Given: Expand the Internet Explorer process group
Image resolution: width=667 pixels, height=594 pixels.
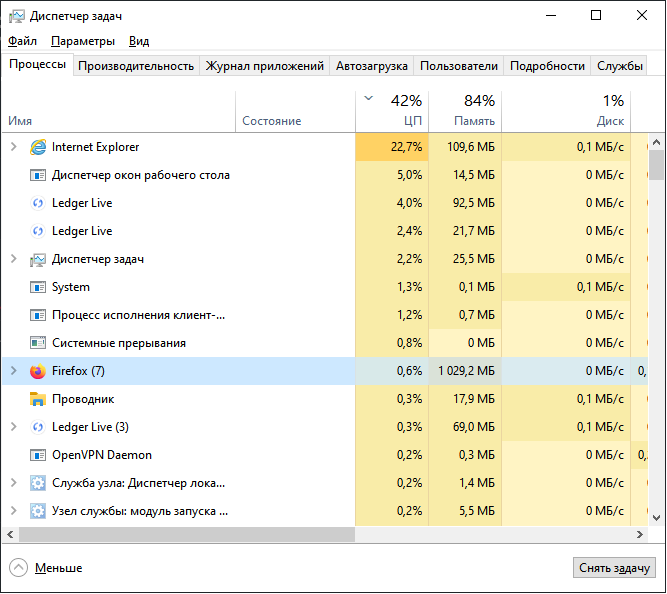Looking at the screenshot, I should click(13, 147).
